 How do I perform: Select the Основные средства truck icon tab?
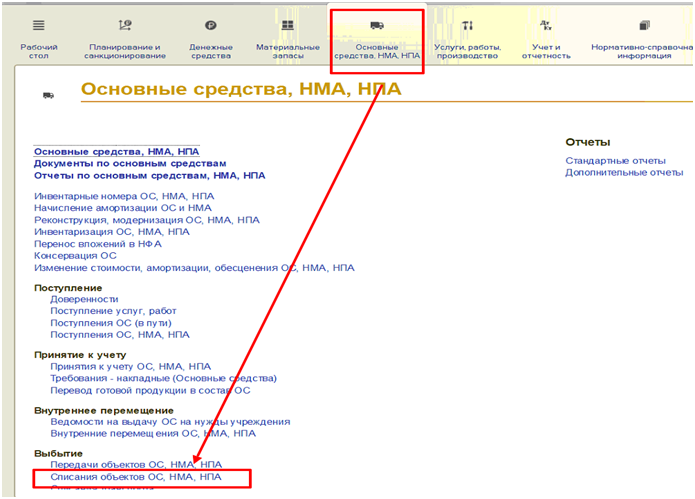tap(377, 25)
